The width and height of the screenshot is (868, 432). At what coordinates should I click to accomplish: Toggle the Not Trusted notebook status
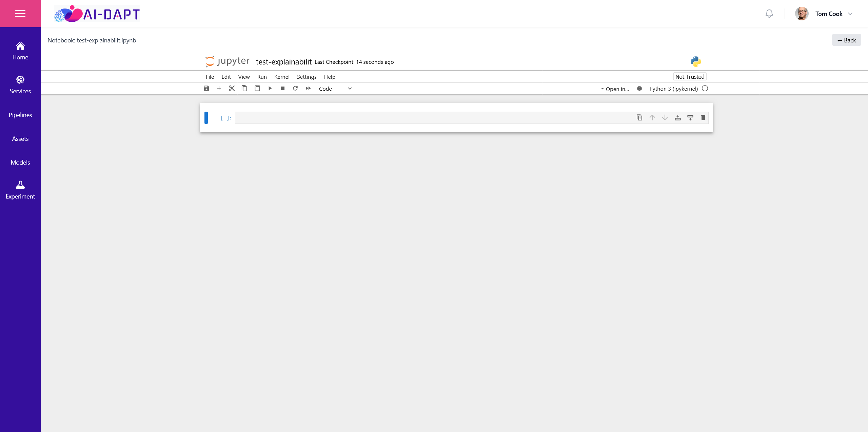[690, 77]
